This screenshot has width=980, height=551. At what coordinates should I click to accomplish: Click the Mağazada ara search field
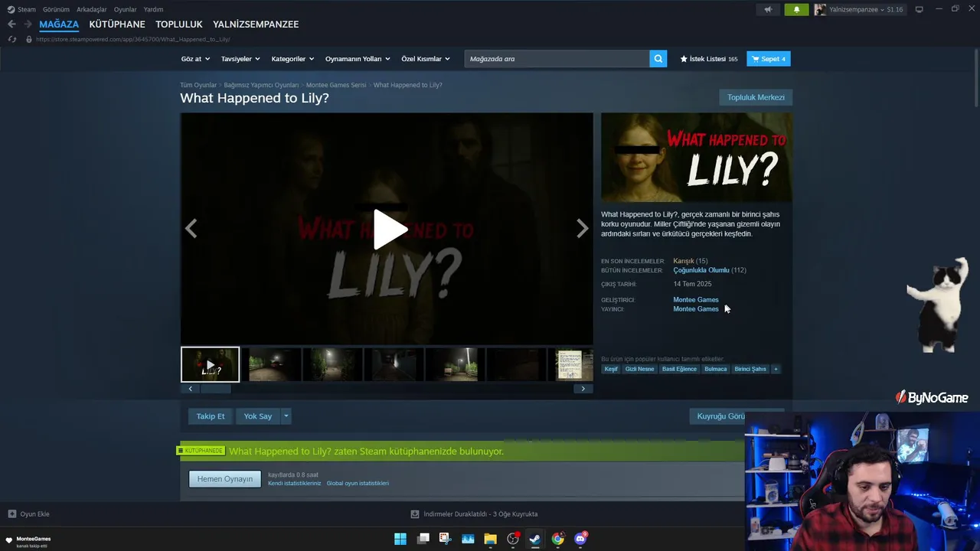[557, 59]
